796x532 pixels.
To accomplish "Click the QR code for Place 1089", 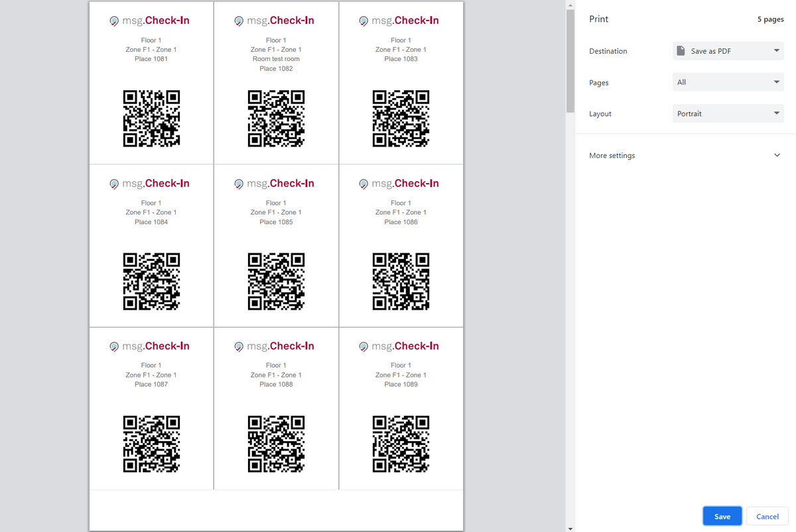I will (401, 444).
